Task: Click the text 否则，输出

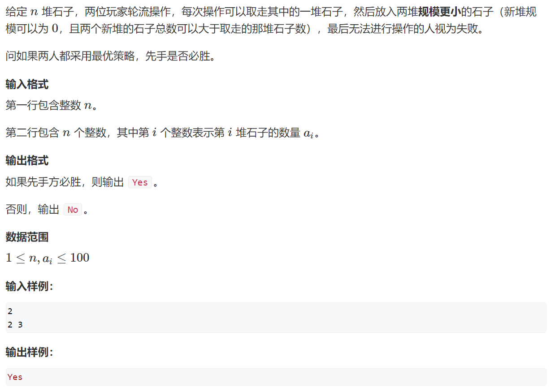Action: coord(32,210)
